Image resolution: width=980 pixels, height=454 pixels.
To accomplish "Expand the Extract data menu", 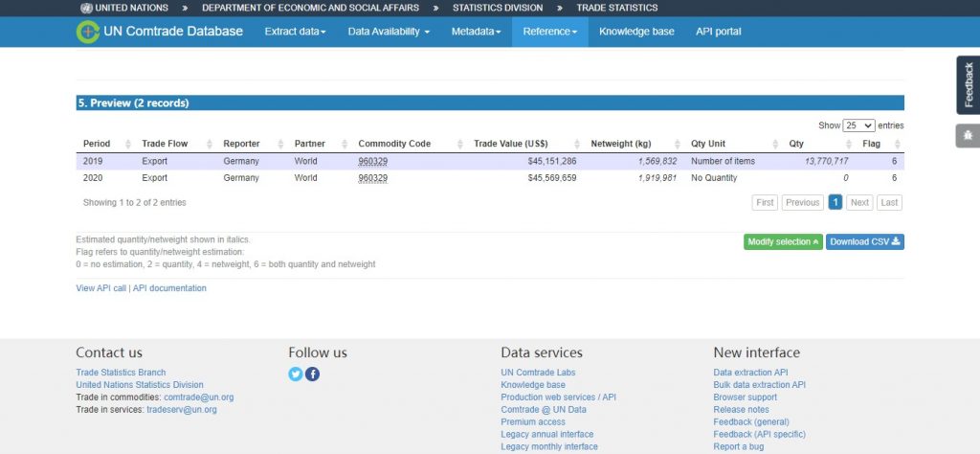I will point(295,32).
